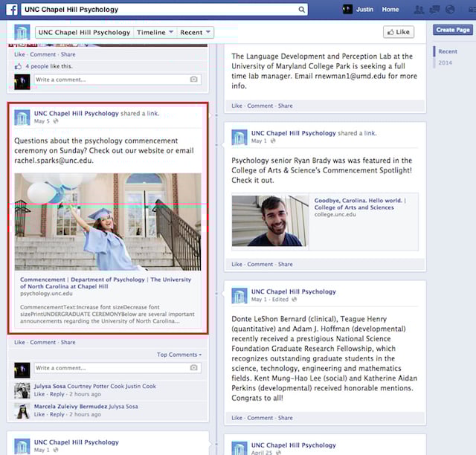Go to Home in top bar

click(390, 10)
